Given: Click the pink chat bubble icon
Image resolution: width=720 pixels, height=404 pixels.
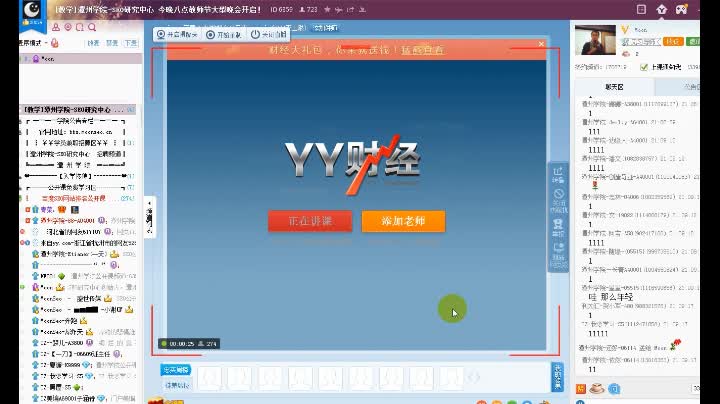Looking at the screenshot, I should click(x=80, y=28).
